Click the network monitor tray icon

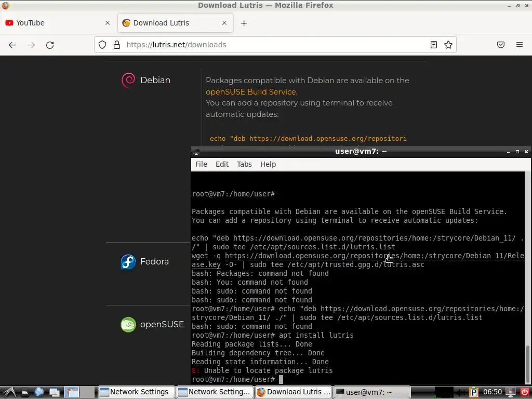click(x=511, y=392)
